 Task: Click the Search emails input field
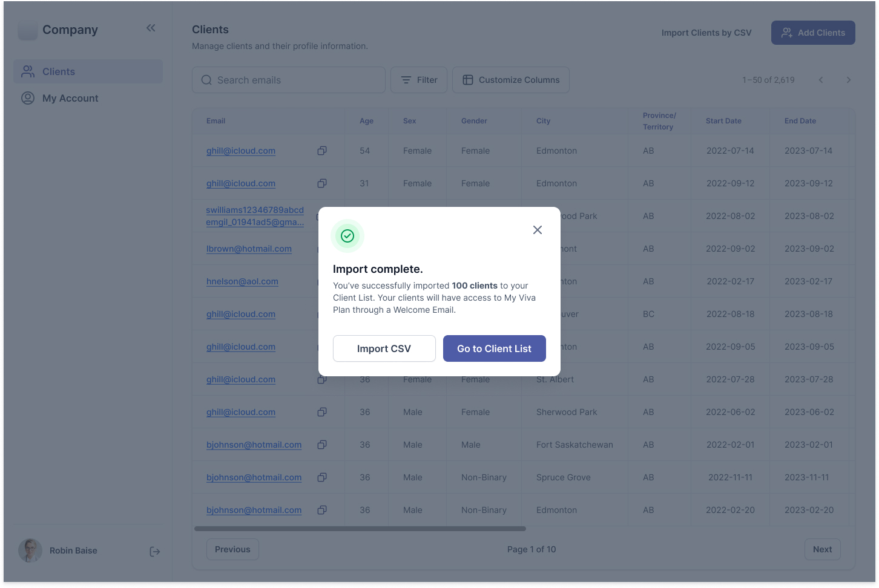(x=289, y=80)
